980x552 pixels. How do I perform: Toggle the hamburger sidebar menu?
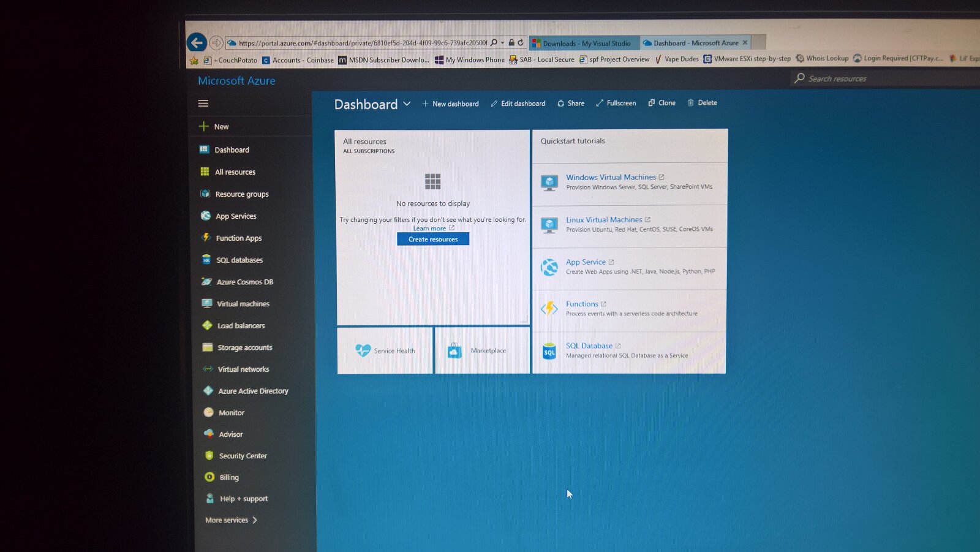tap(203, 104)
